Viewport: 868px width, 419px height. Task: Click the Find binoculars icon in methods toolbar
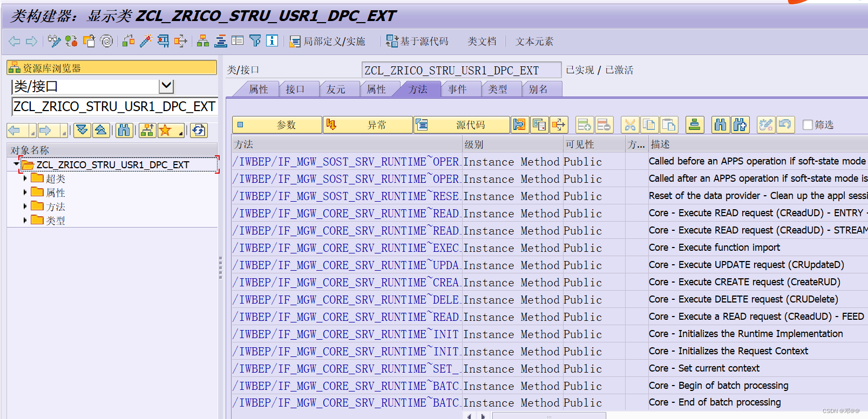click(x=720, y=125)
